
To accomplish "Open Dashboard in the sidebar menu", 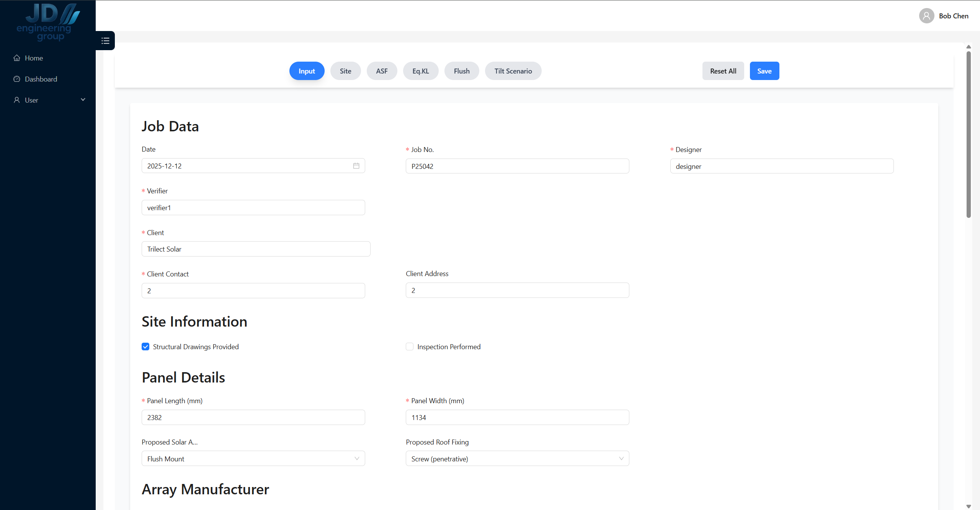I will [48, 79].
